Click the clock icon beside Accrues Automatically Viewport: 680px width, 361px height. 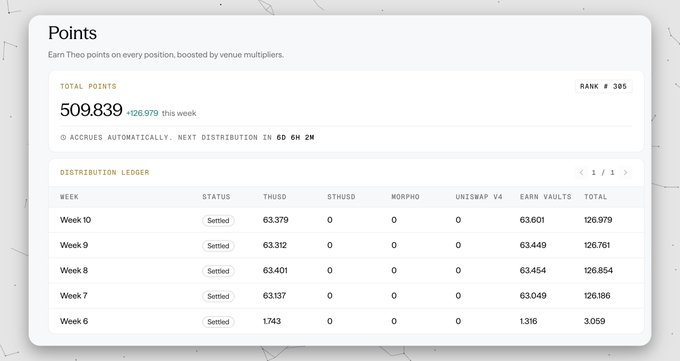point(63,138)
